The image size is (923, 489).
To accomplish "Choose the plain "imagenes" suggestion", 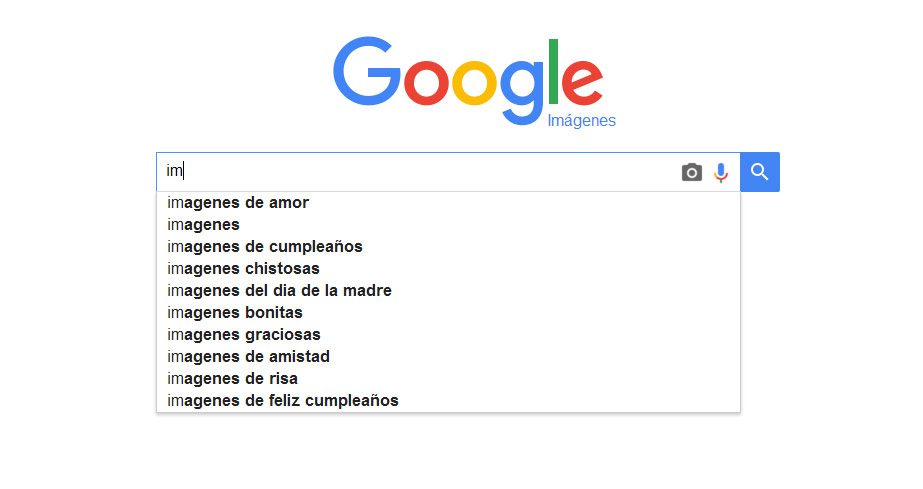I will point(204,225).
